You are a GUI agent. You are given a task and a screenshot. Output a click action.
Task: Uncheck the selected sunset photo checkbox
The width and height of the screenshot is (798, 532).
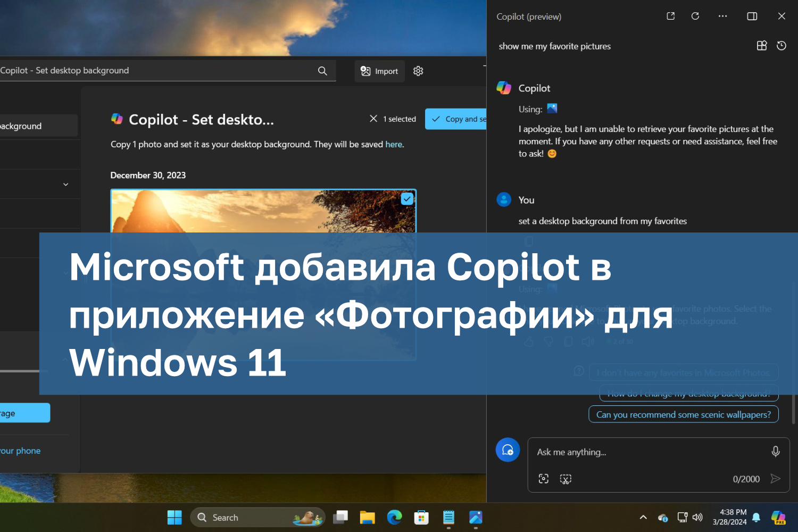[x=407, y=199]
